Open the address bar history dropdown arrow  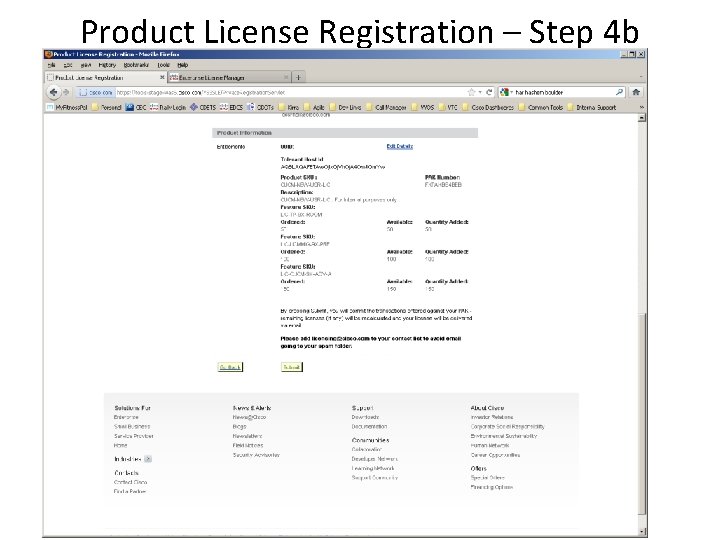480,92
